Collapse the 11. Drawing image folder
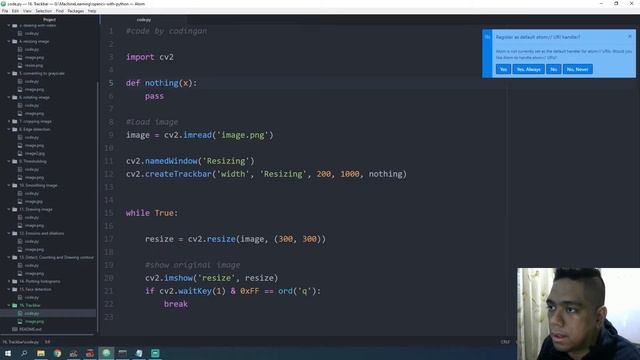 (x=9, y=209)
